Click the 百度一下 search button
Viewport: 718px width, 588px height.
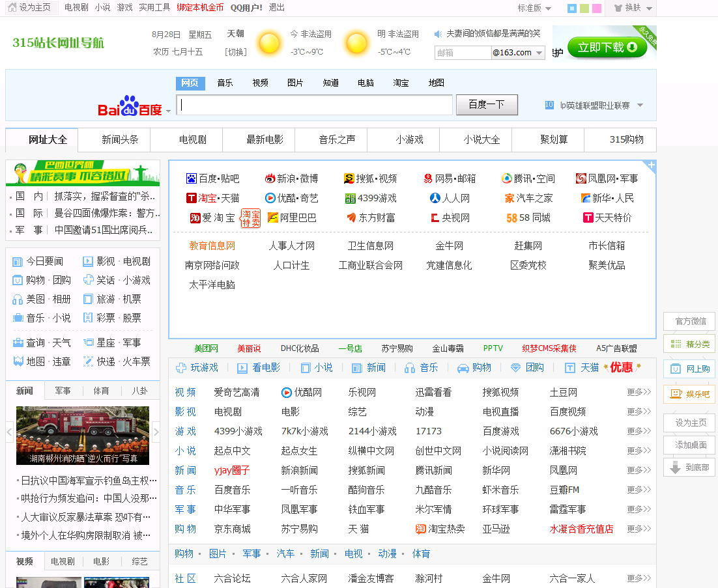point(487,105)
